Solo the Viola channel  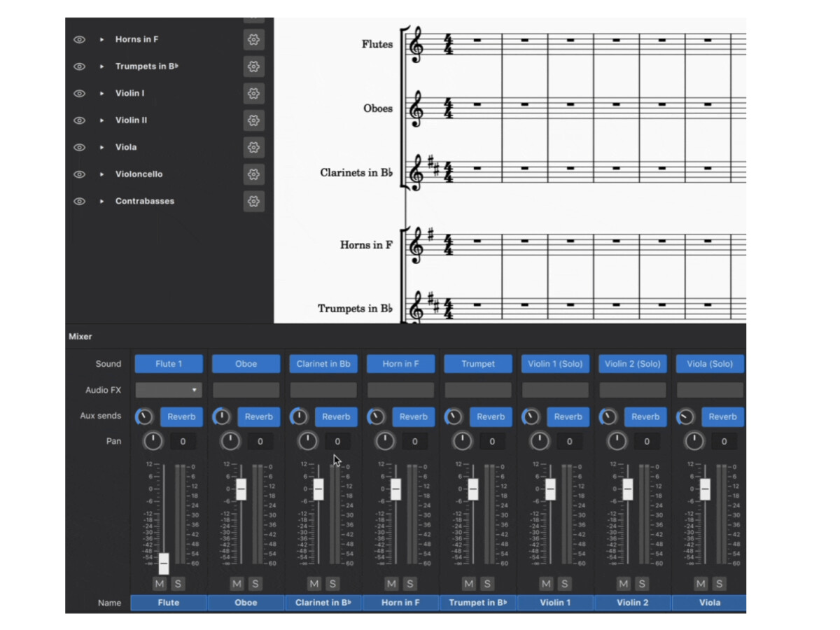[719, 584]
